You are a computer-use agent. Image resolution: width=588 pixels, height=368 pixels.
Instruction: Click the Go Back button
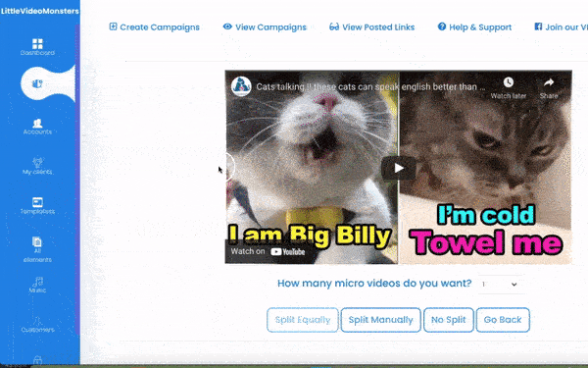[x=503, y=320]
